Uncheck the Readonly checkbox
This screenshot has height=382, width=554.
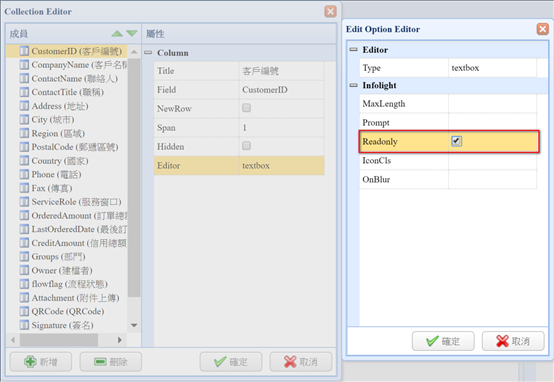pos(456,141)
